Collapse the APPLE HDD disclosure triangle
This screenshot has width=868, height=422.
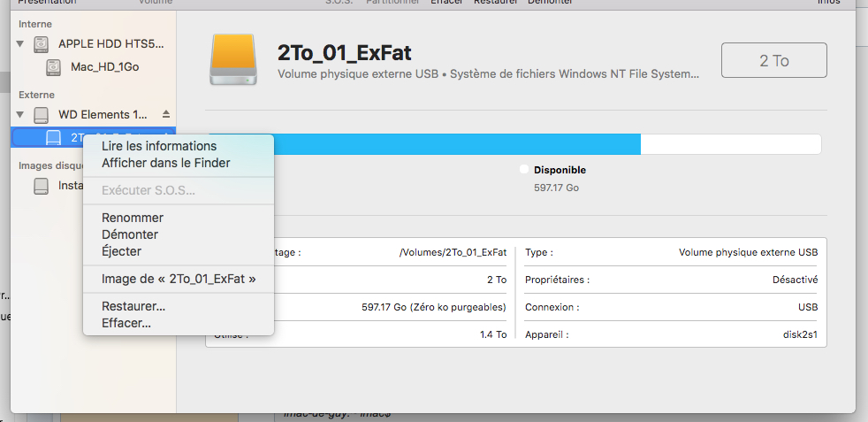pyautogui.click(x=20, y=43)
